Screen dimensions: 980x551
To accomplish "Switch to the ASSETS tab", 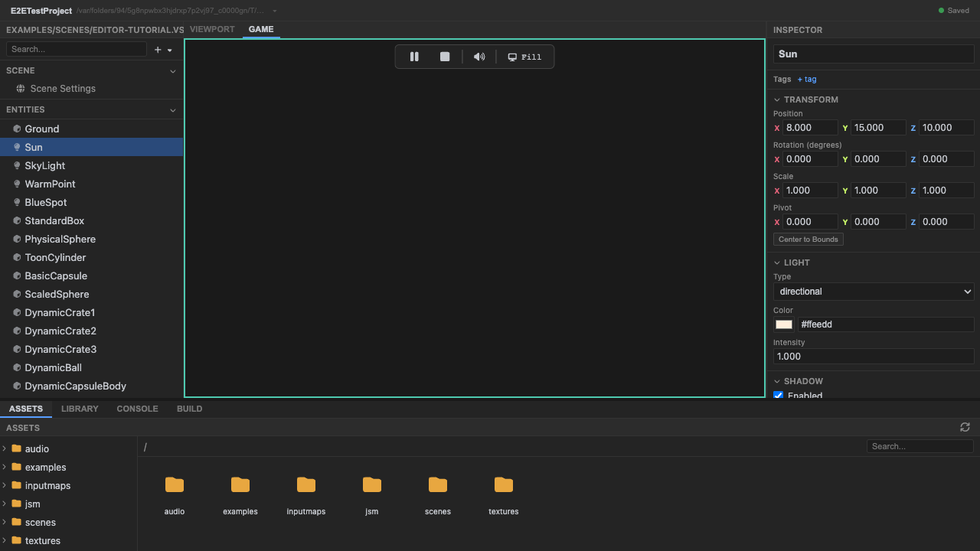I will click(26, 409).
